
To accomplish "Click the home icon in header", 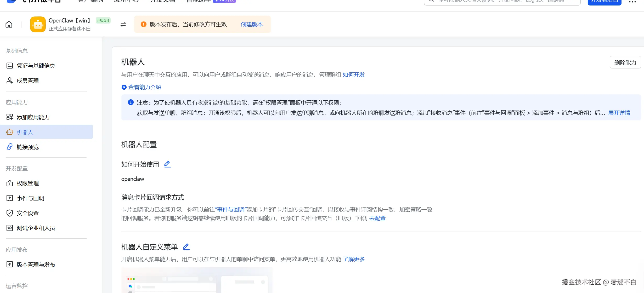I will point(9,24).
